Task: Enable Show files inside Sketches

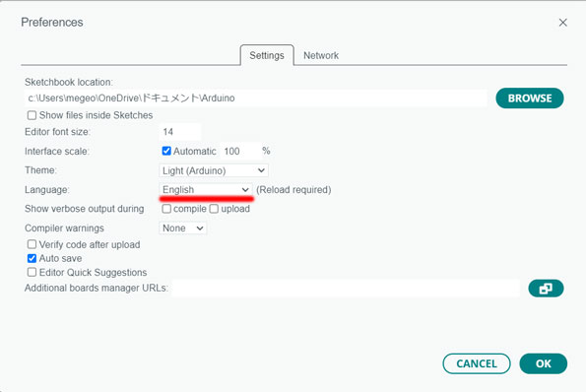Action: (32, 115)
